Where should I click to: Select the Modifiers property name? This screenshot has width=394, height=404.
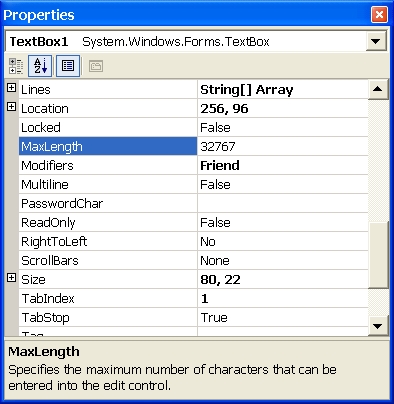[47, 165]
